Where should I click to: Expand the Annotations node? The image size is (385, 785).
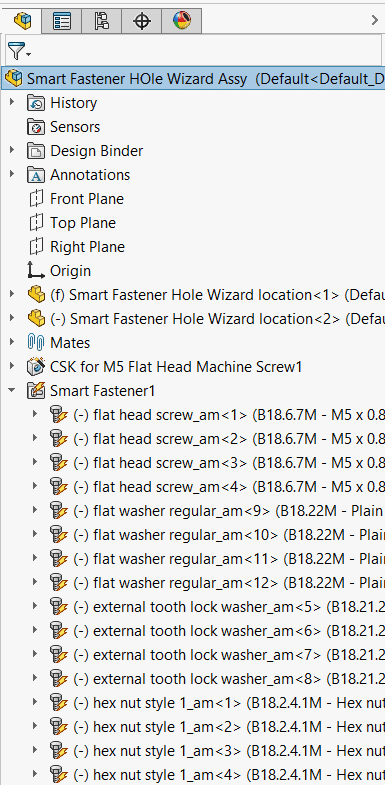click(x=13, y=174)
